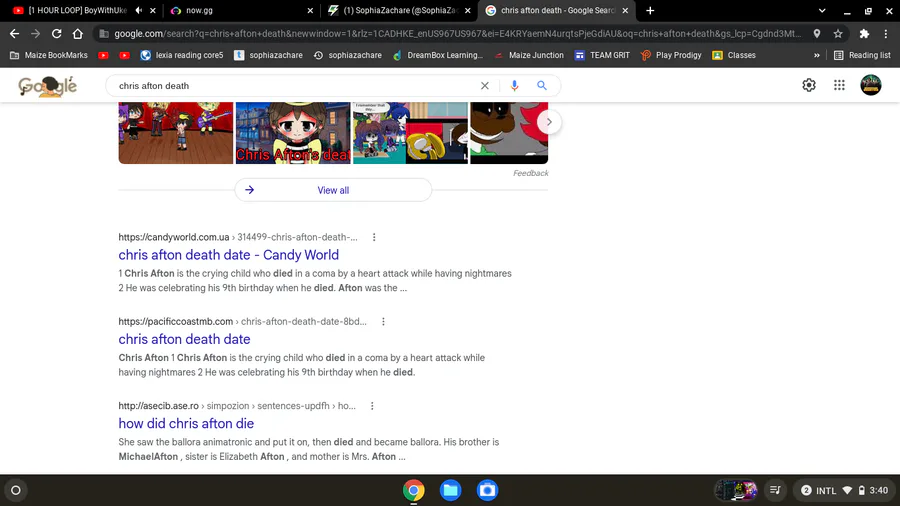Open the notification count badge

coord(806,490)
